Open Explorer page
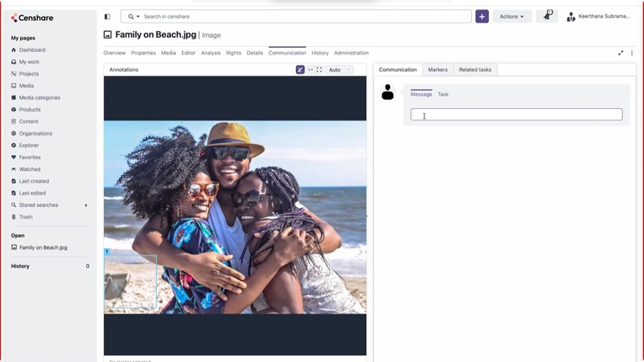The height and width of the screenshot is (362, 644). (x=29, y=145)
